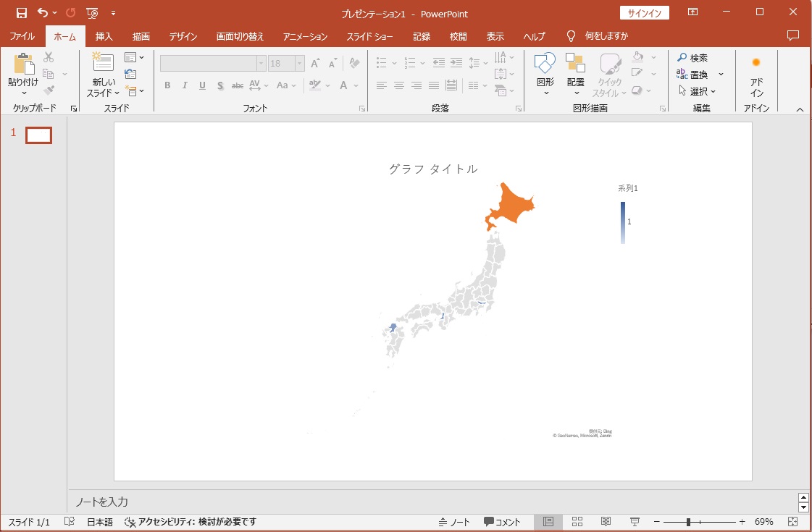The width and height of the screenshot is (812, 532).
Task: Collapse the ribbon with the chevron
Action: click(800, 109)
